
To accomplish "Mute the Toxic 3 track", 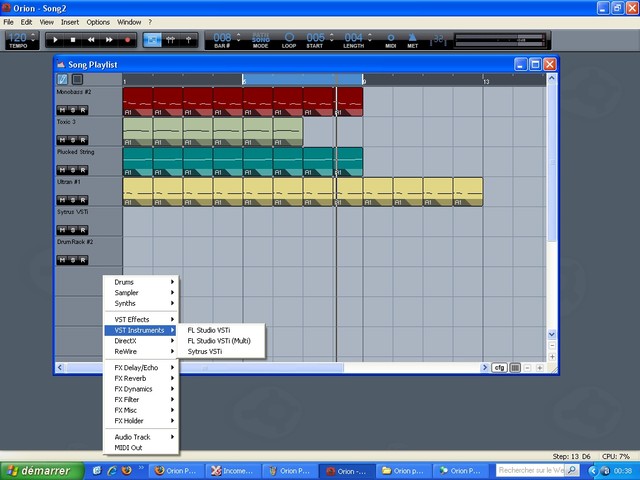I will tap(62, 140).
